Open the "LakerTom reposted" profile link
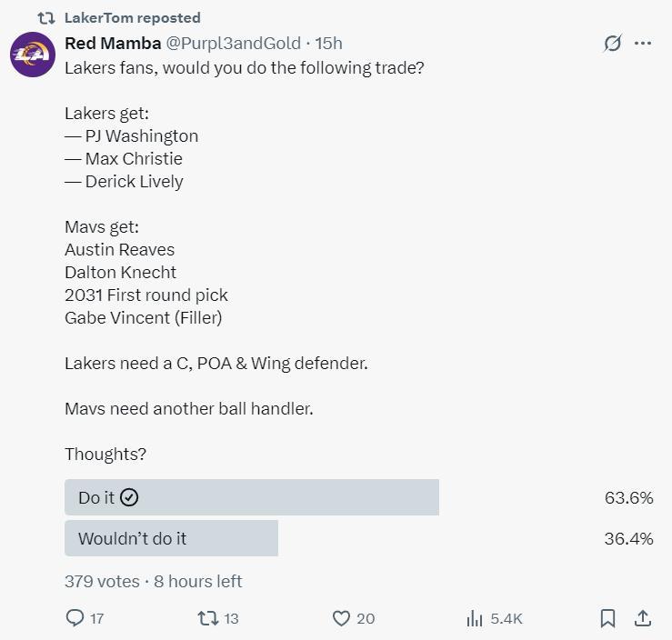Screen dimensions: 672x640 click(132, 17)
